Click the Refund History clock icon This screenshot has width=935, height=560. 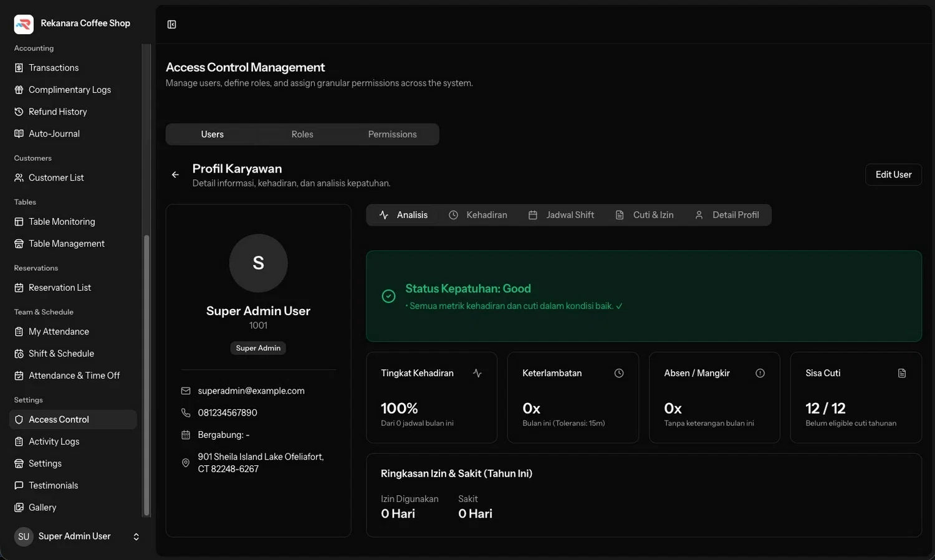19,112
